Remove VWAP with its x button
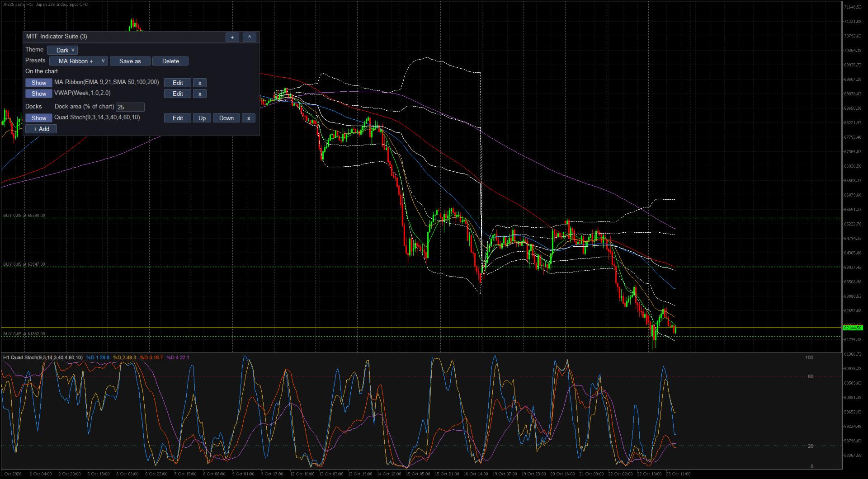Image resolution: width=868 pixels, height=479 pixels. pos(200,94)
